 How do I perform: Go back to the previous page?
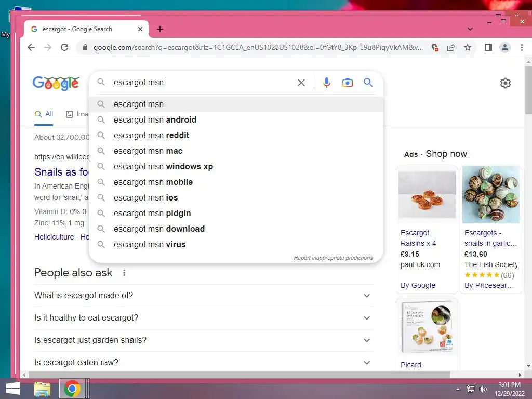[31, 47]
